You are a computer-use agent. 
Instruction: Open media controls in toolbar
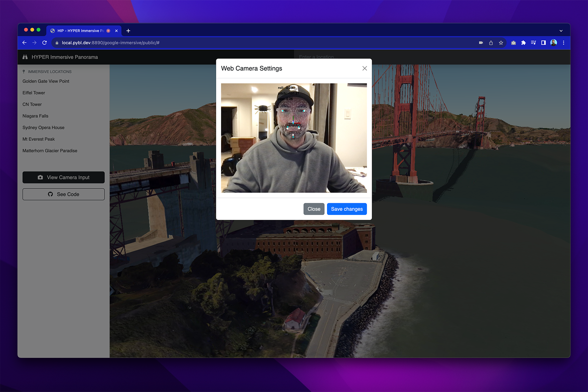(533, 43)
